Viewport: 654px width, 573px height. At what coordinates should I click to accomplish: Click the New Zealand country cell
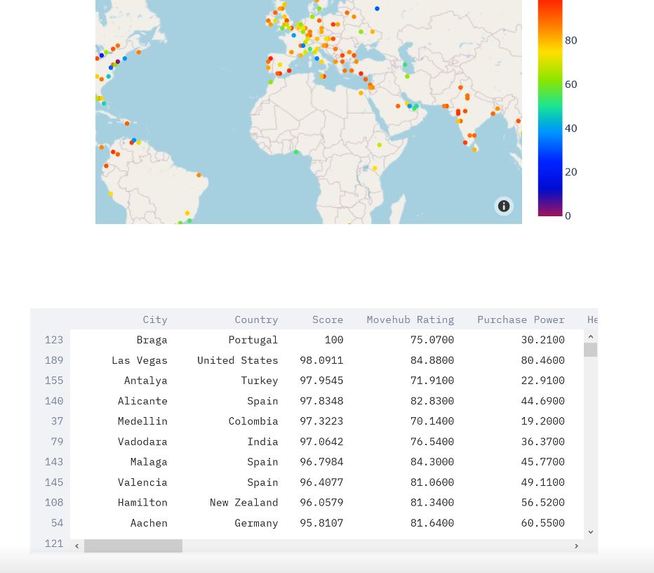244,503
